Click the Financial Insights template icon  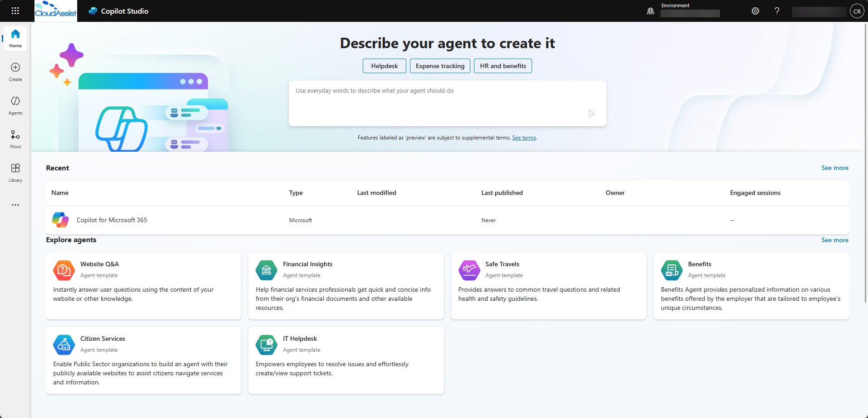[x=266, y=270]
